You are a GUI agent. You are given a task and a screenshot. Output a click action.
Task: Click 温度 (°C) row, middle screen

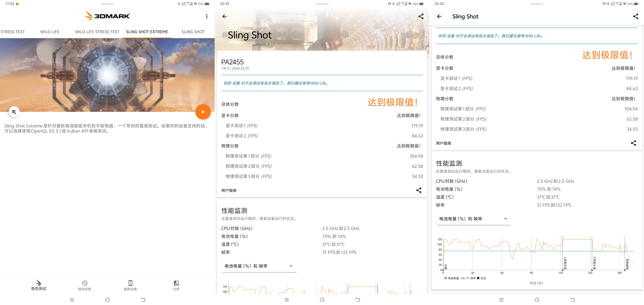(322, 244)
